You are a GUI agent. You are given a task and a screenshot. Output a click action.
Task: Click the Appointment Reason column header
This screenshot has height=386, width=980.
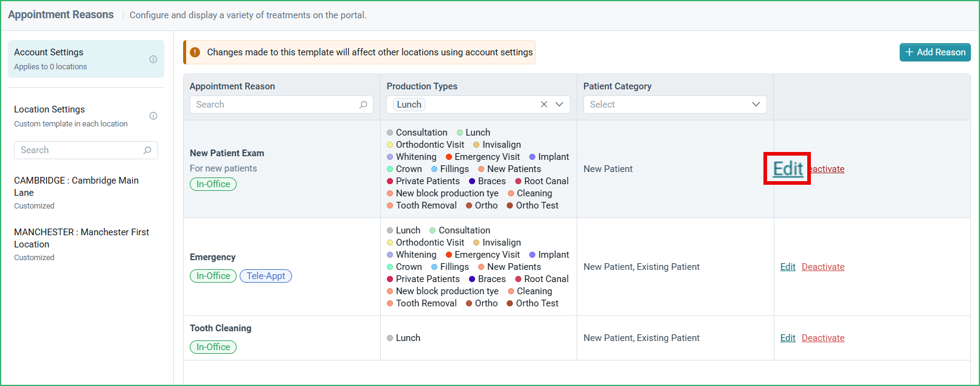pyautogui.click(x=232, y=86)
